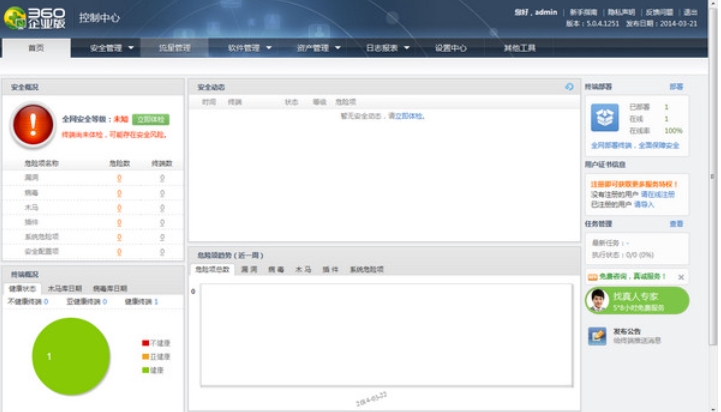Click the orange 危险数 count for 木马
This screenshot has height=412, width=721.
(x=119, y=208)
